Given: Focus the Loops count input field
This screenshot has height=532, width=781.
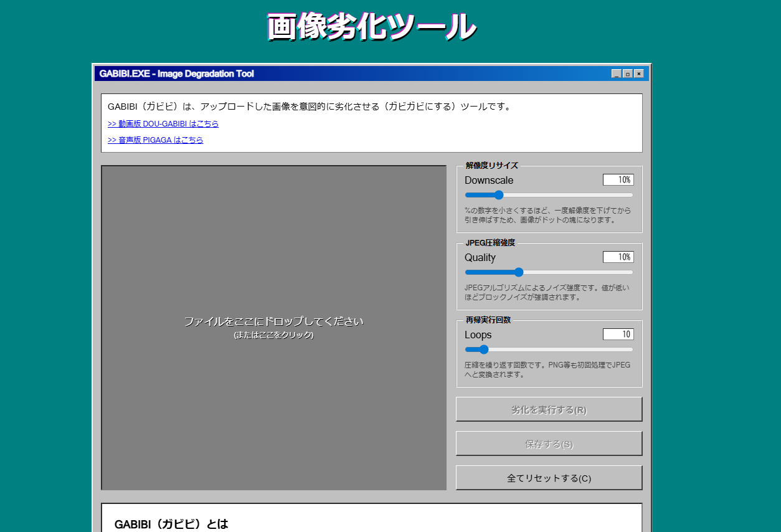Looking at the screenshot, I should pos(618,335).
